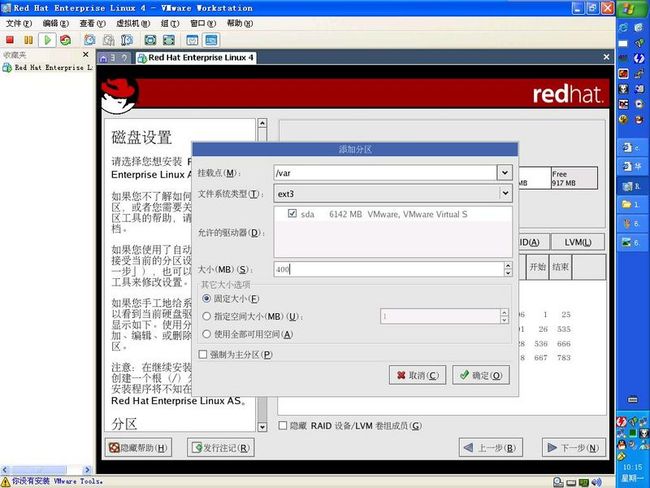
Task: Click the Summary View toolbar icon
Action: [x=192, y=40]
